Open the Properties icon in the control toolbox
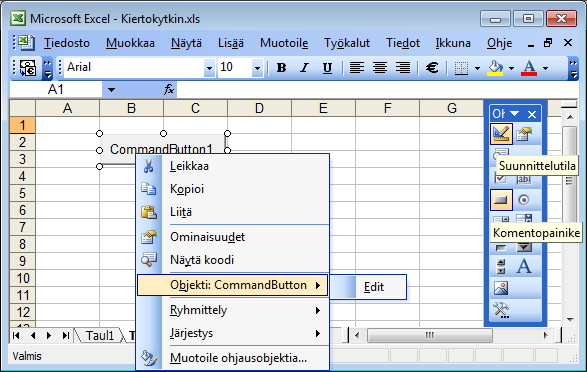 [x=524, y=134]
